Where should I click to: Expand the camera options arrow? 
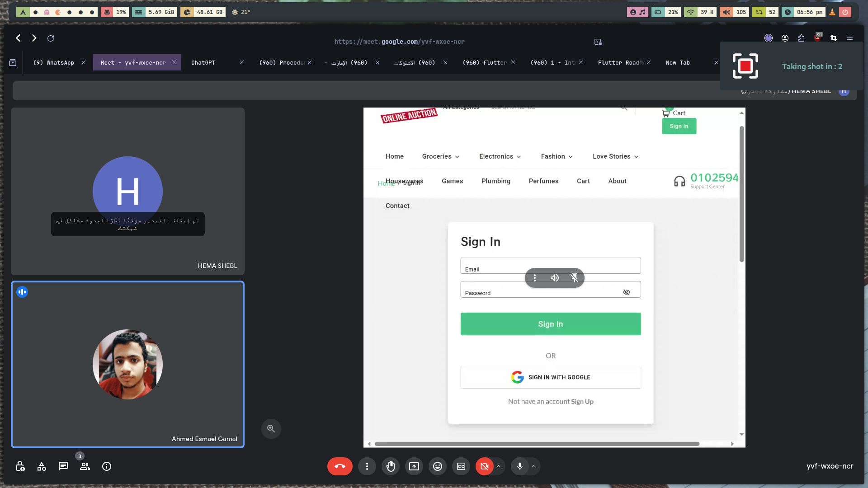click(499, 466)
